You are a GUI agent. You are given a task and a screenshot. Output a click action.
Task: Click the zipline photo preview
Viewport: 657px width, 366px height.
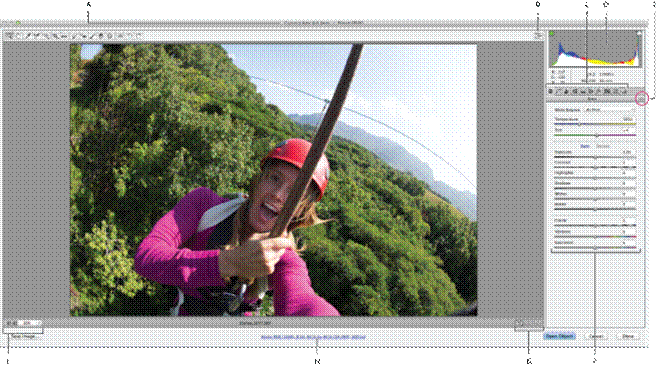tap(273, 180)
